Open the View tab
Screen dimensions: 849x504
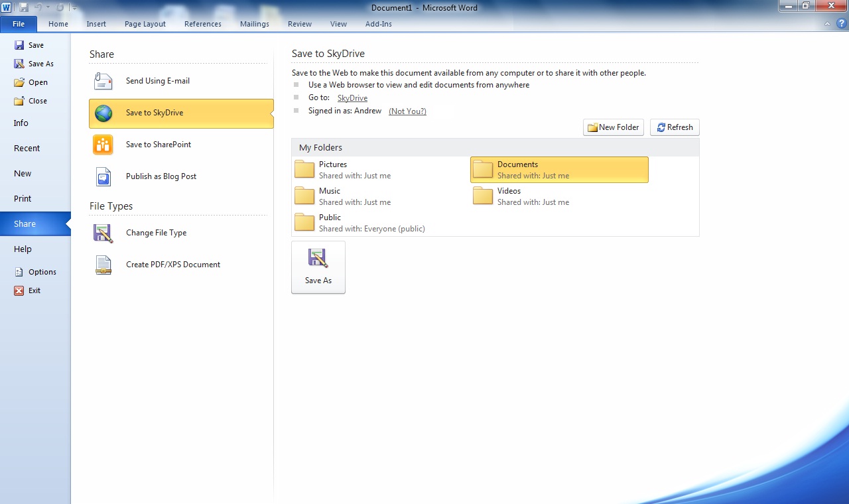(x=338, y=24)
